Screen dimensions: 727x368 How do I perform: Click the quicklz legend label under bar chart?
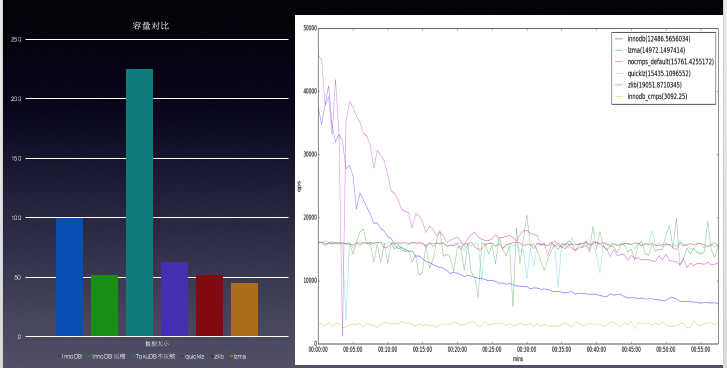coord(194,356)
